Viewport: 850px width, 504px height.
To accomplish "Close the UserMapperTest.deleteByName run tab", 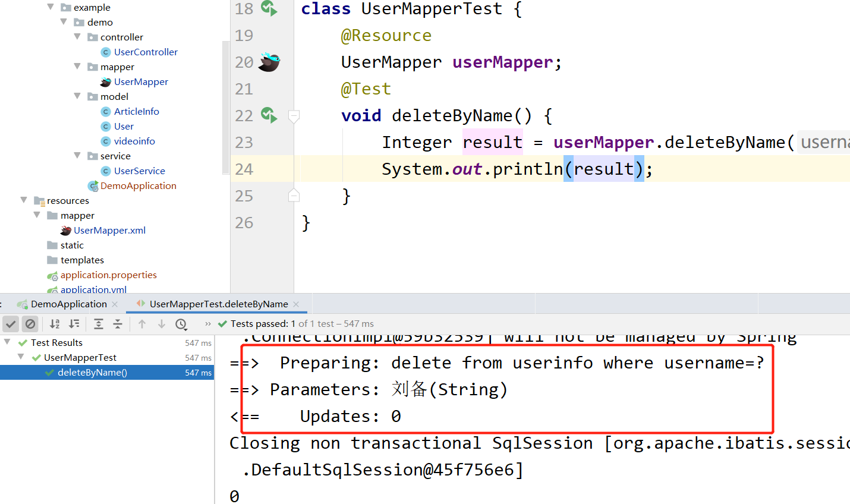I will [296, 304].
